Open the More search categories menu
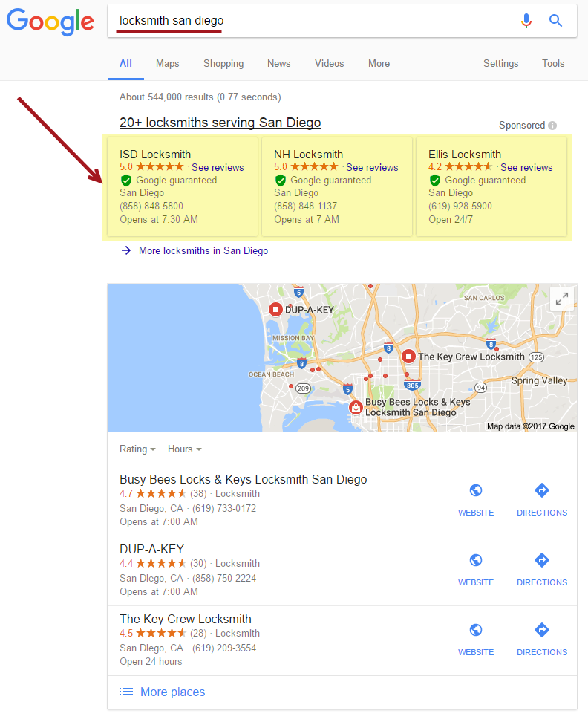588x725 pixels. [379, 64]
